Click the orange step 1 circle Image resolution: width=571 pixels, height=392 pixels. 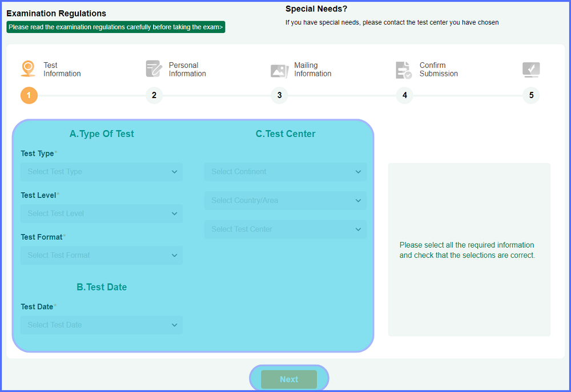pyautogui.click(x=29, y=95)
